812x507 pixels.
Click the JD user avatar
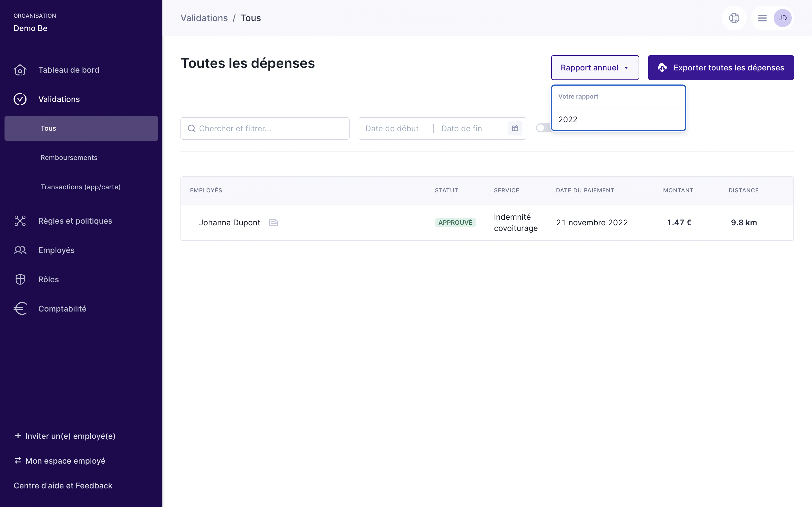point(782,18)
